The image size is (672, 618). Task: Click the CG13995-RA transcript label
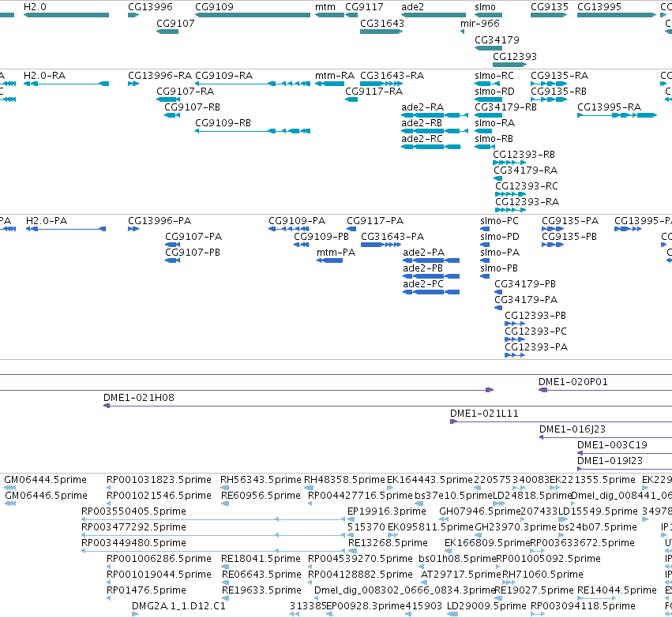click(x=609, y=107)
